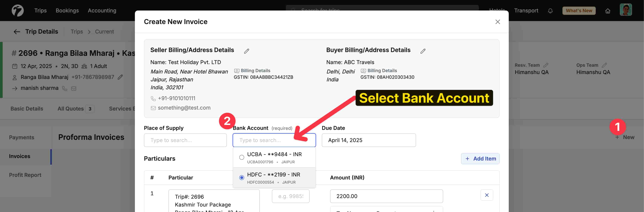Click the phone icon beside manish sharma
Viewport: 644px width, 212px height.
[65, 88]
